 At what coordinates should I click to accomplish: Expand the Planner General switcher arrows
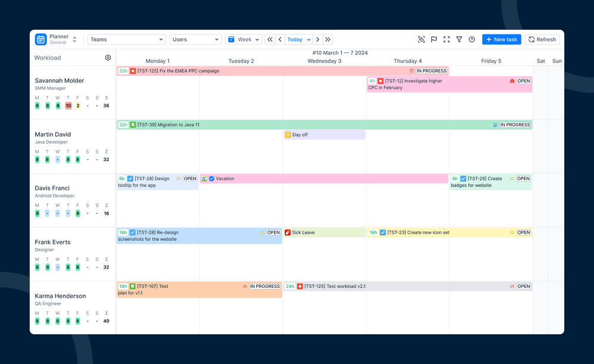pyautogui.click(x=75, y=39)
